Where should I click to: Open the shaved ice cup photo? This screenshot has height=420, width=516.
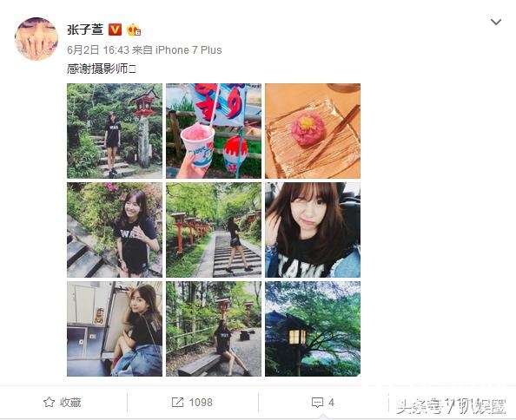tap(214, 131)
